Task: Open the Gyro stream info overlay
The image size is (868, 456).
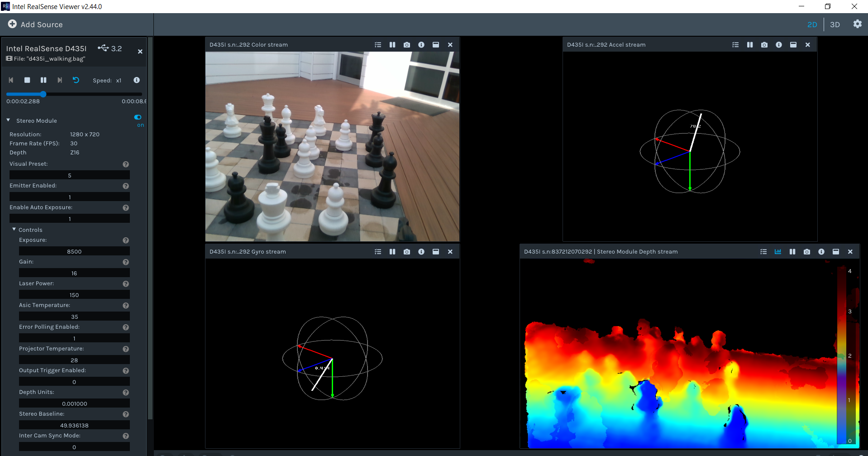Action: pyautogui.click(x=421, y=251)
